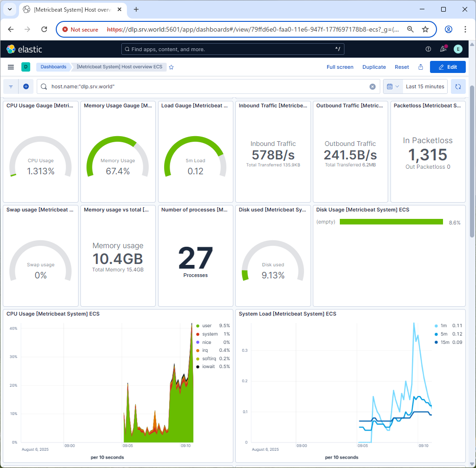Open the help menu
This screenshot has height=468, width=476.
[428, 49]
